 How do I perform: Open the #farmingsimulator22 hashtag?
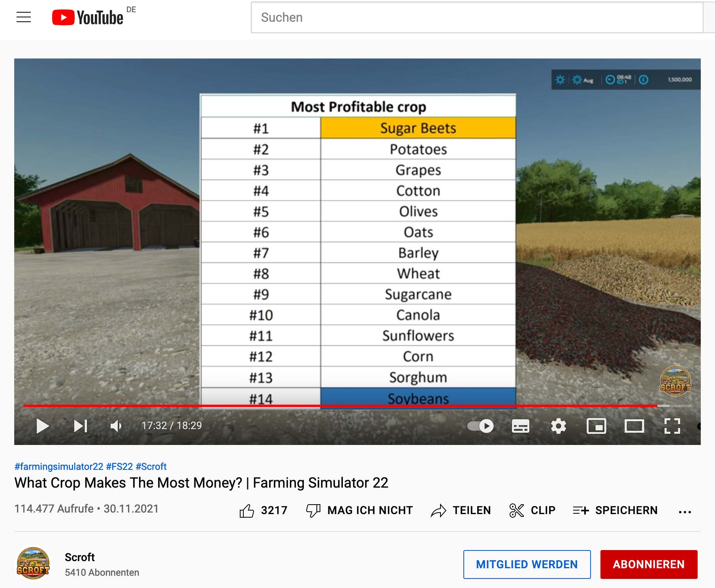point(59,467)
